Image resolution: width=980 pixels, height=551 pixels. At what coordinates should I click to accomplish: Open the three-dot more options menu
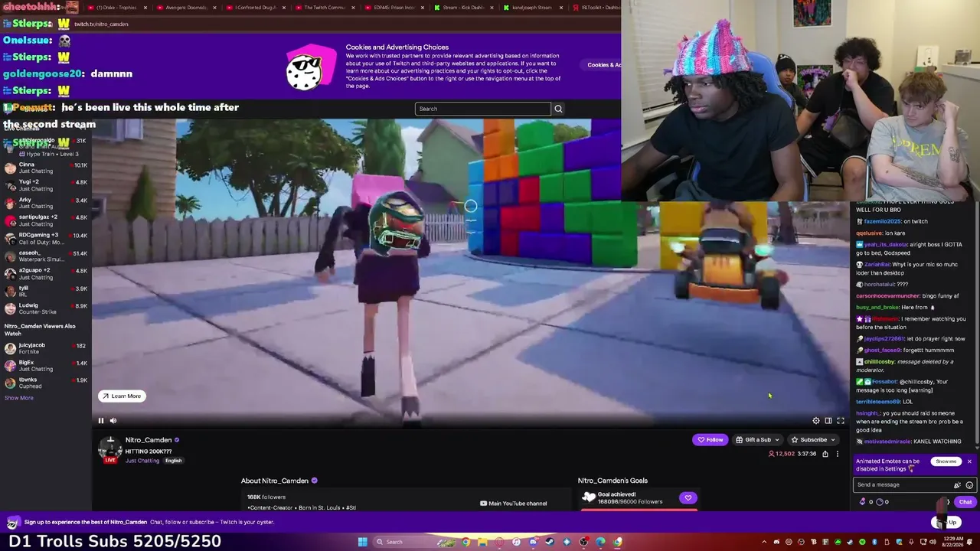tap(838, 454)
